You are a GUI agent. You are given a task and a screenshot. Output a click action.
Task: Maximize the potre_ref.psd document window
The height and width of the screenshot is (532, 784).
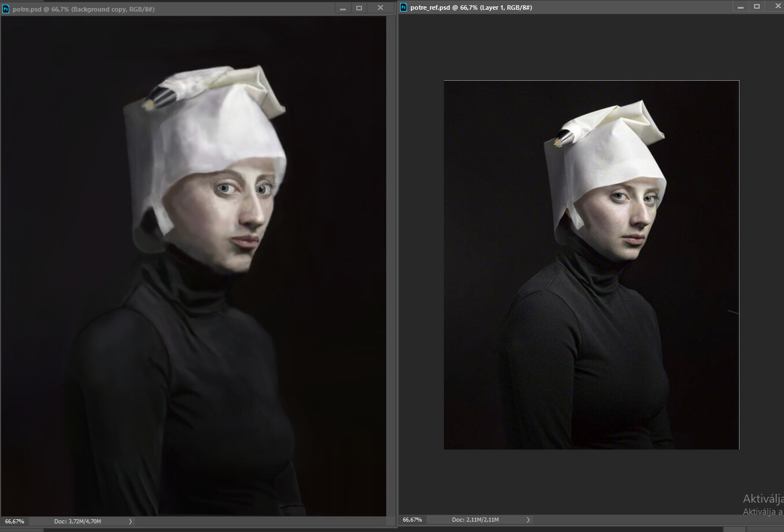[x=757, y=6]
